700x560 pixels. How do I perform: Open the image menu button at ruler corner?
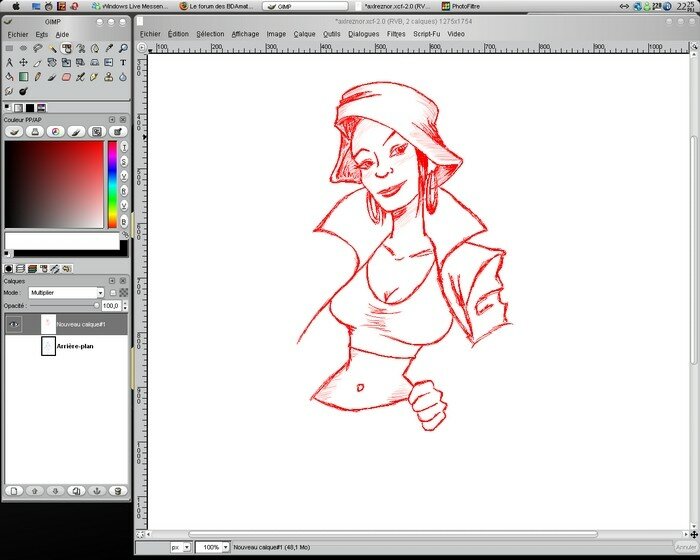point(142,47)
